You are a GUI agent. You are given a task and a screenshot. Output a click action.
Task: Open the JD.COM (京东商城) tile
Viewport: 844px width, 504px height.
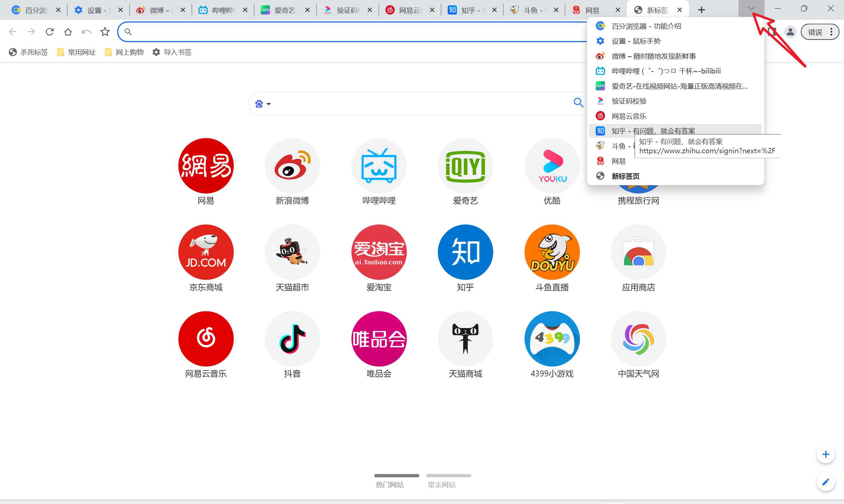(x=206, y=252)
